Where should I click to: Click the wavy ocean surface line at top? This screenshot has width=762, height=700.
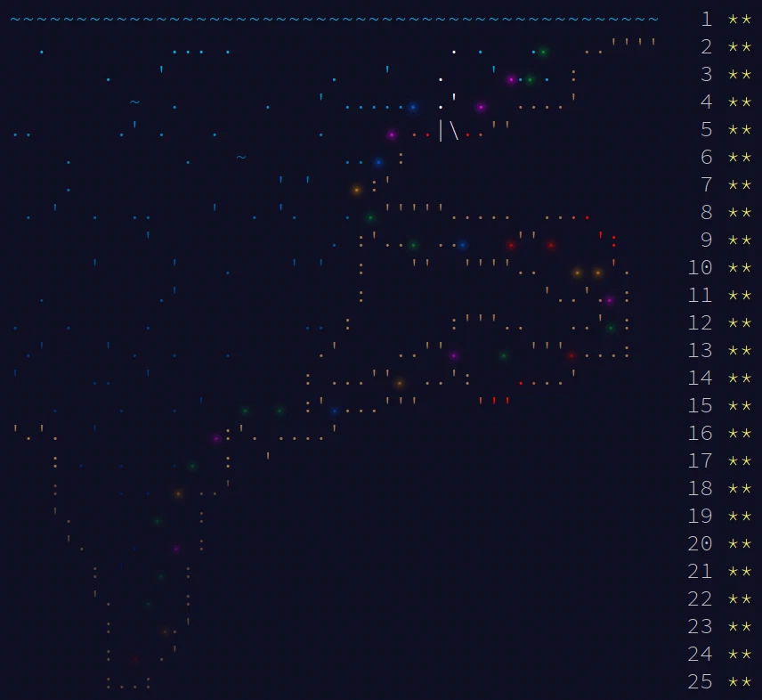tap(335, 19)
